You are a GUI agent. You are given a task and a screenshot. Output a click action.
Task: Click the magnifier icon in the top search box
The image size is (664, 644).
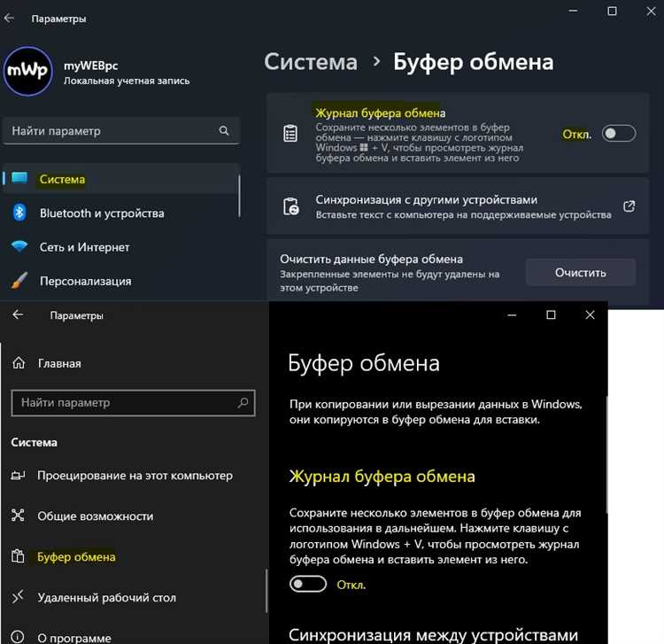224,130
